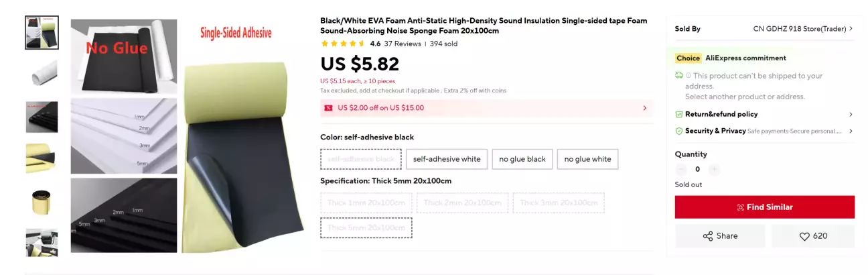Choose the no glue white option
The width and height of the screenshot is (868, 275).
tap(587, 159)
